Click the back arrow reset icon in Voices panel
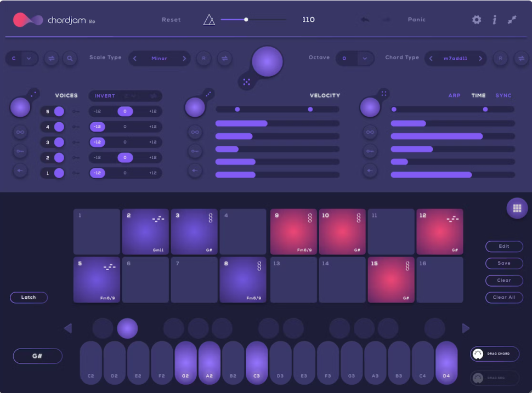The image size is (532, 393). pyautogui.click(x=20, y=170)
